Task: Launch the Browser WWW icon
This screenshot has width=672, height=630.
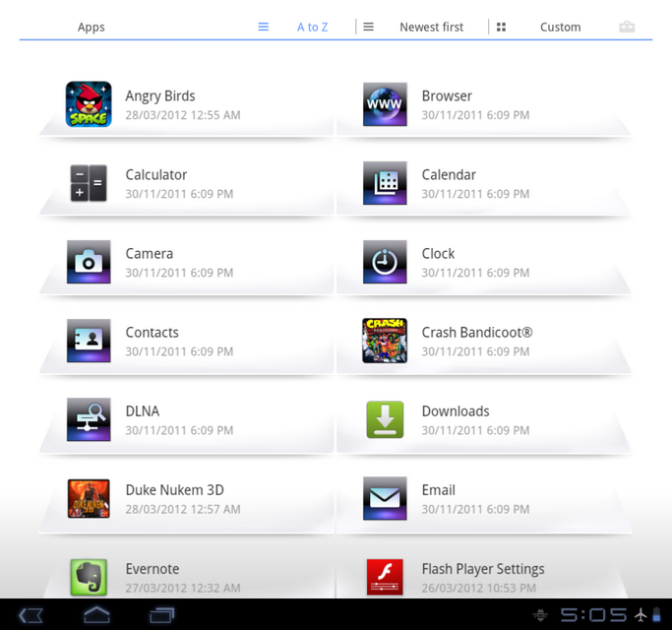Action: point(385,104)
